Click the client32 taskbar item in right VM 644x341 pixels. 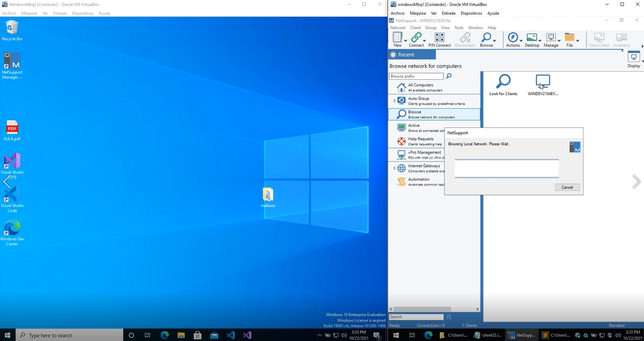pos(488,335)
